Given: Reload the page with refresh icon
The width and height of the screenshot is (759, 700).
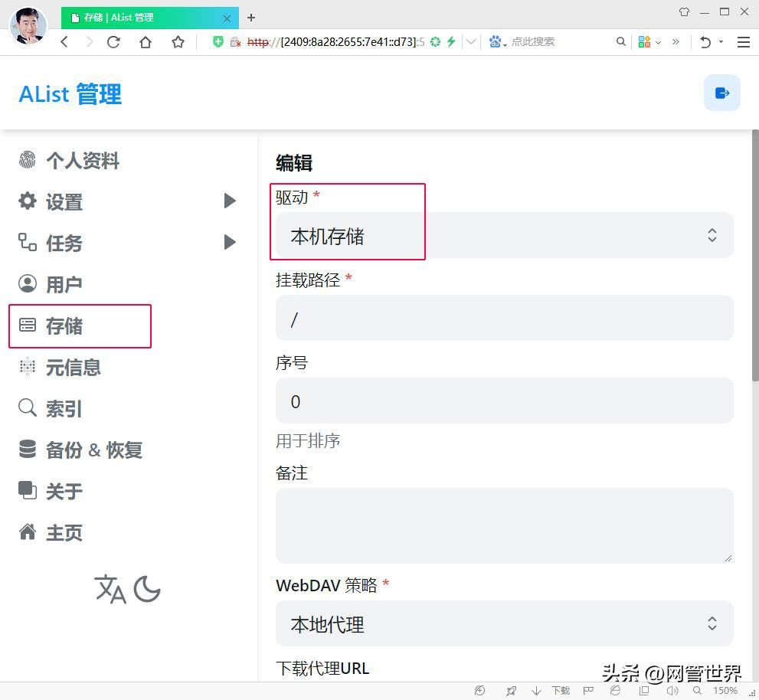Looking at the screenshot, I should [114, 42].
